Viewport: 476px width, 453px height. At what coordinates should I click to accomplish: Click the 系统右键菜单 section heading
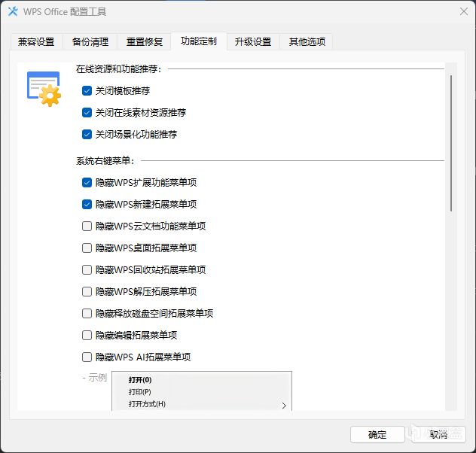[105, 160]
